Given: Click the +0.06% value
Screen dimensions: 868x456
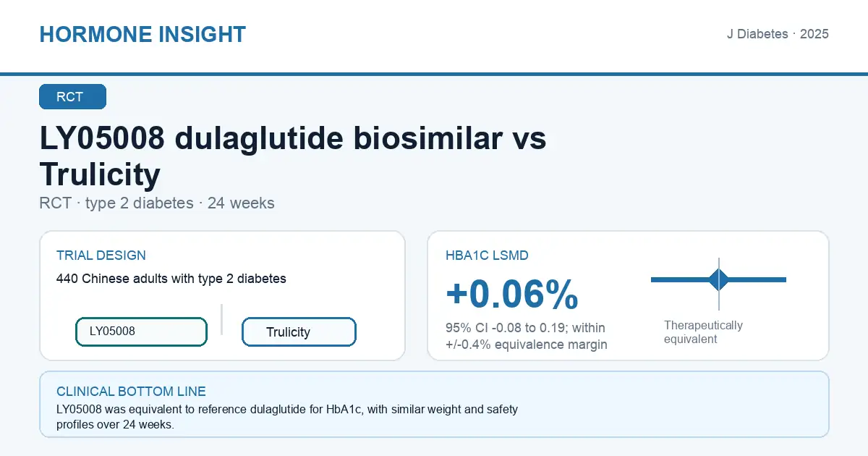Looking at the screenshot, I should [x=512, y=295].
